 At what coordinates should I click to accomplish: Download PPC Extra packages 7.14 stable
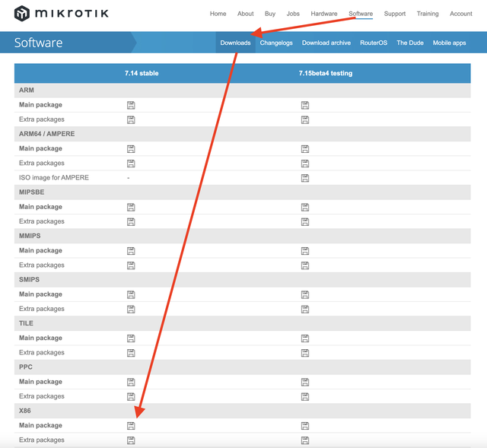[x=131, y=397]
